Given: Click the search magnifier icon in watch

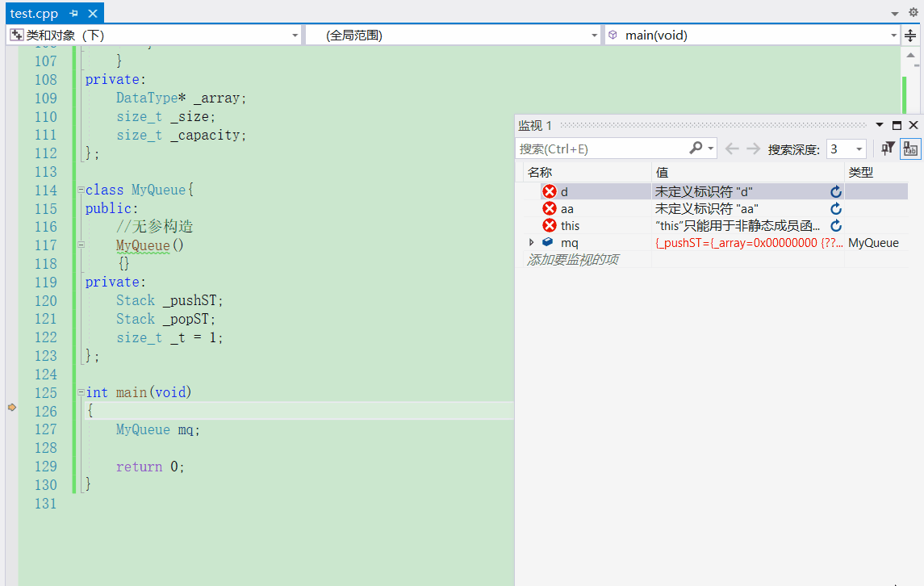Looking at the screenshot, I should [696, 148].
